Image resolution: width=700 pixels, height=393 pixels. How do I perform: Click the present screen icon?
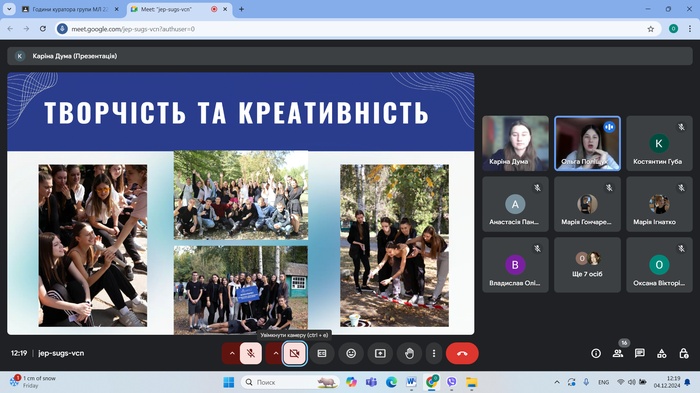(380, 353)
